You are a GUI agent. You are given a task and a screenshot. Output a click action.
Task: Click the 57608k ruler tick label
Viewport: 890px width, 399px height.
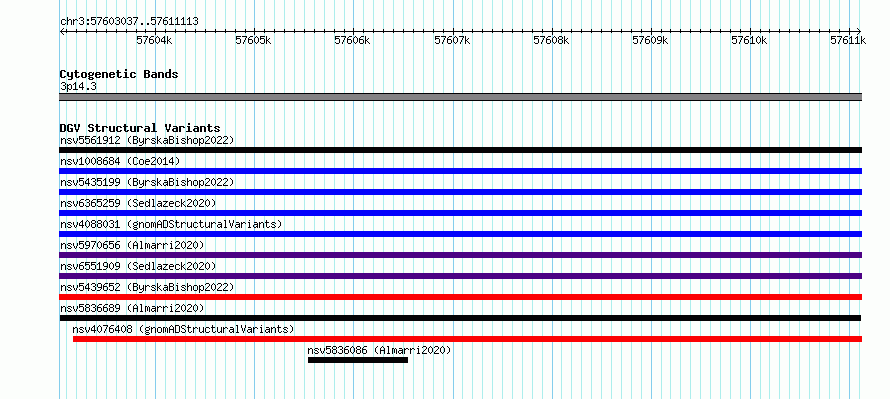coord(551,40)
